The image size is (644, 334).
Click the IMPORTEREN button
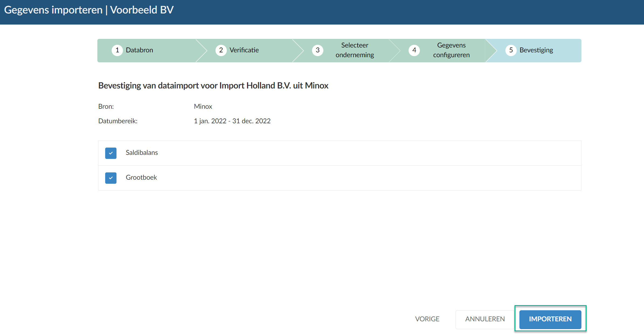550,319
